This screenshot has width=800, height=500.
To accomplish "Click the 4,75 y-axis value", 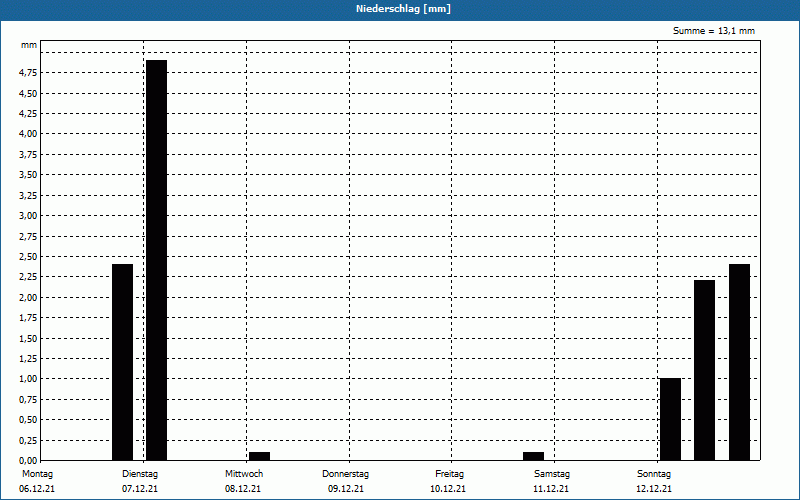I will [x=28, y=73].
